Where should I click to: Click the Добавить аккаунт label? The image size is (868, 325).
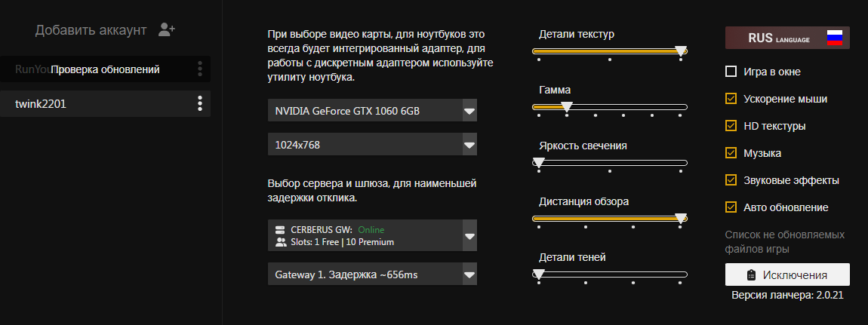pos(91,30)
